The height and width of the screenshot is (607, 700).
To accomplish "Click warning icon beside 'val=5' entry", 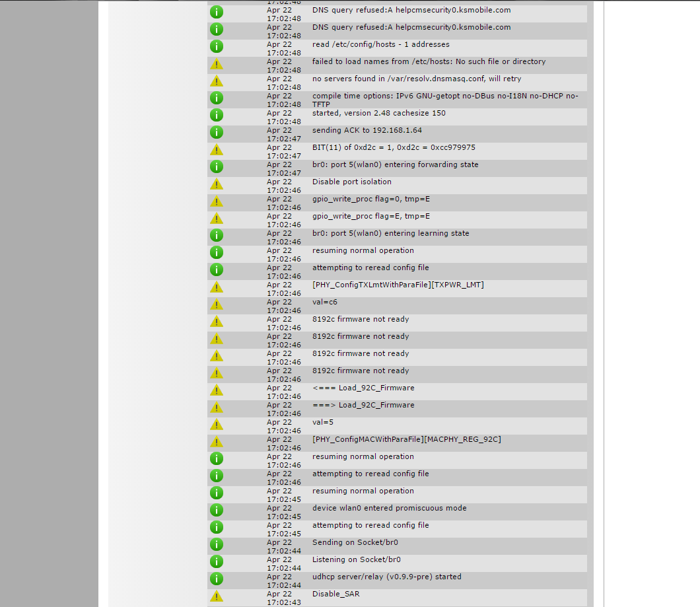I will click(217, 425).
